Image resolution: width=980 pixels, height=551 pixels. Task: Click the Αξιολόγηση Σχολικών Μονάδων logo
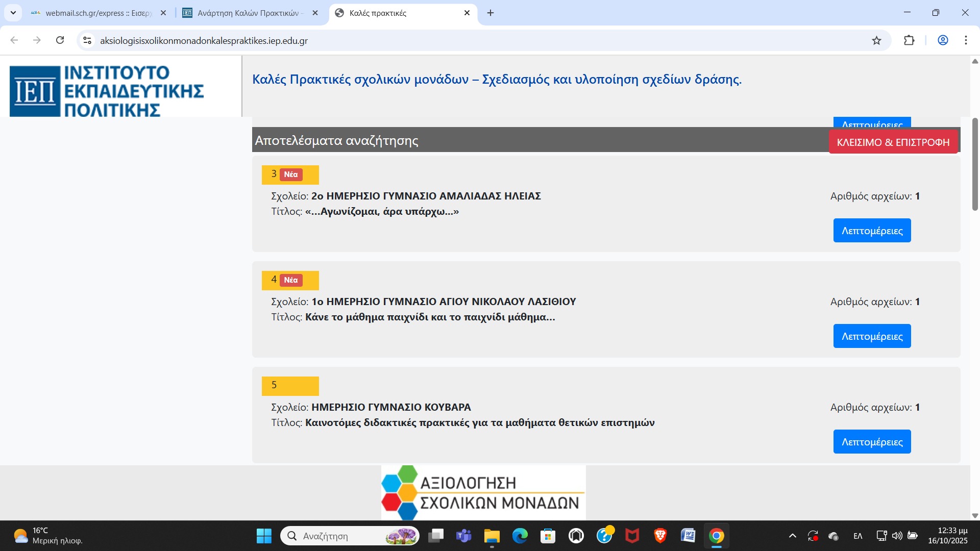coord(483,492)
